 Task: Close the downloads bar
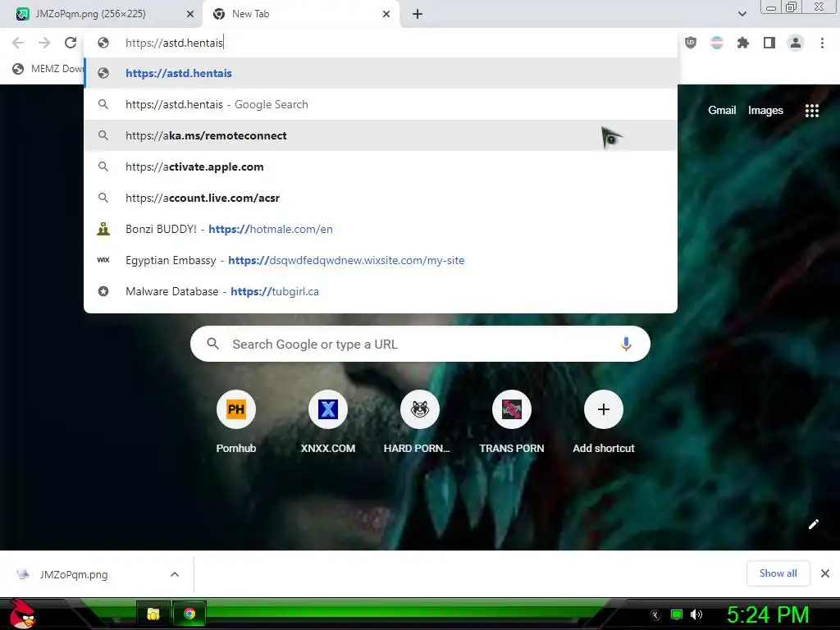point(825,573)
